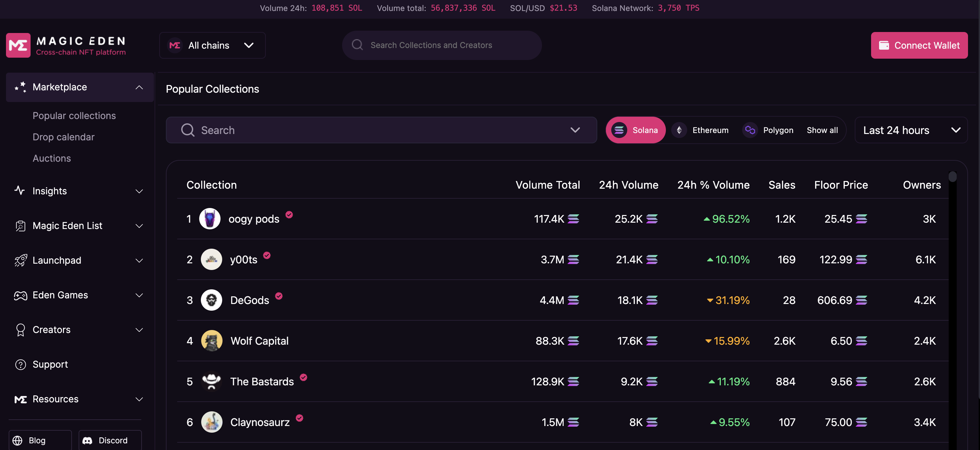Select the Show all chains filter

pos(822,130)
